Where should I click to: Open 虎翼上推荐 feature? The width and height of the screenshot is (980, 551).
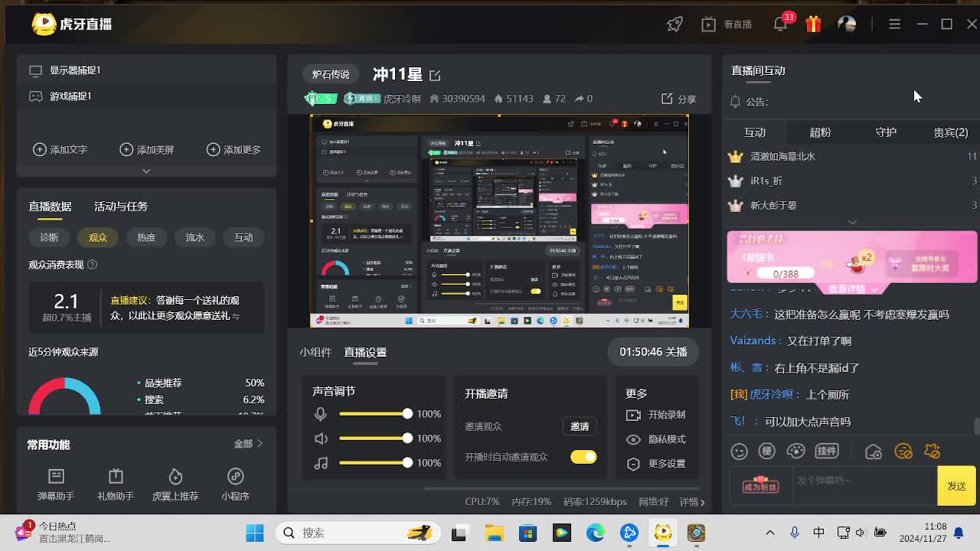point(175,484)
